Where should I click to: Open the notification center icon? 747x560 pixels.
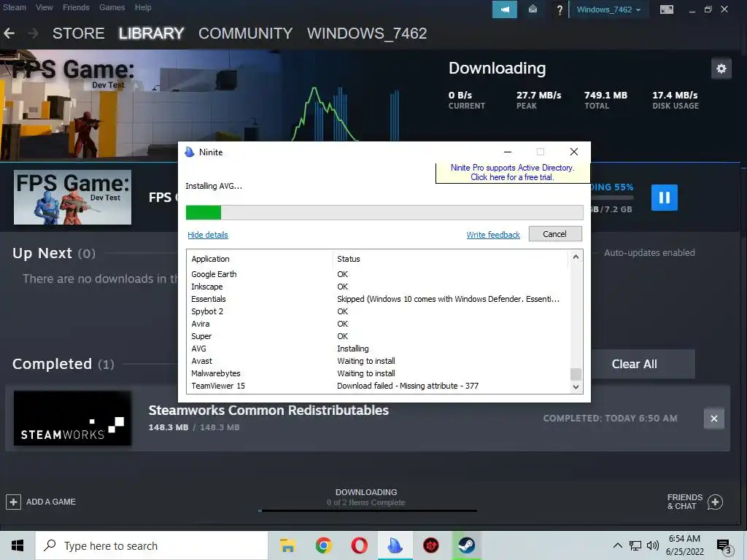click(724, 546)
